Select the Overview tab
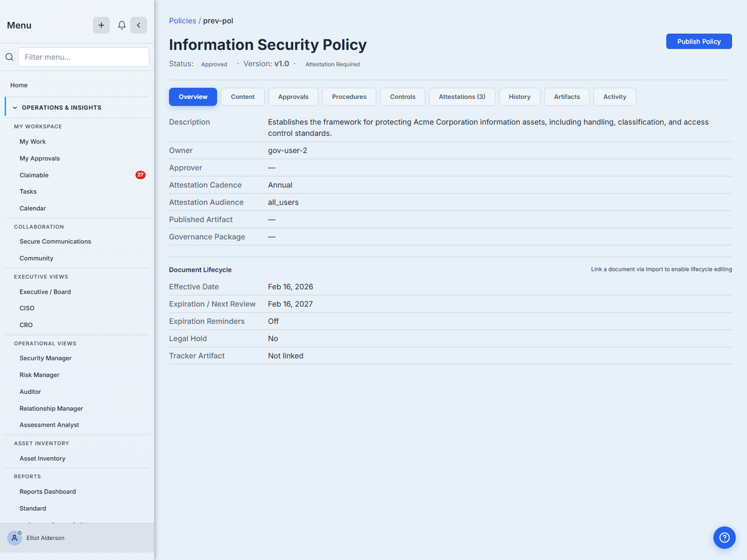747x560 pixels. (x=193, y=97)
